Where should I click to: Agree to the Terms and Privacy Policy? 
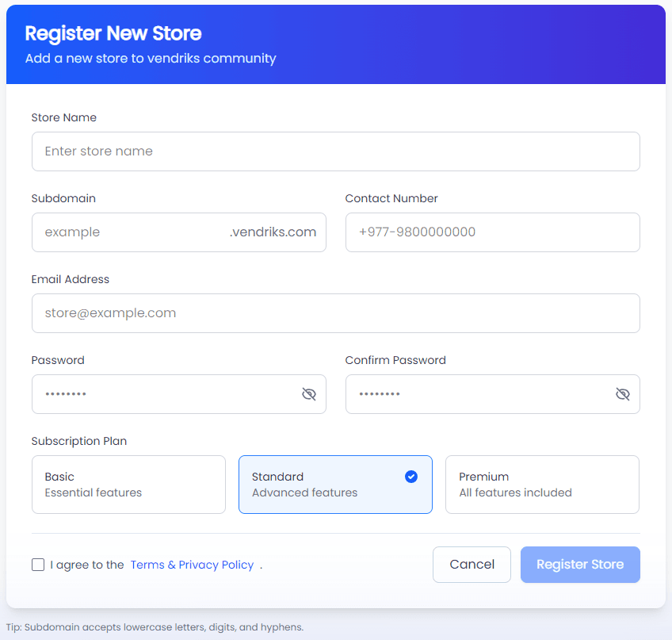point(38,564)
